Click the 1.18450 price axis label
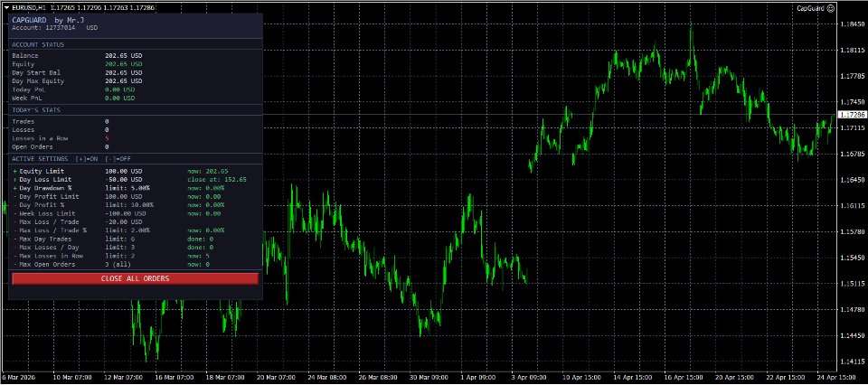 coord(852,24)
